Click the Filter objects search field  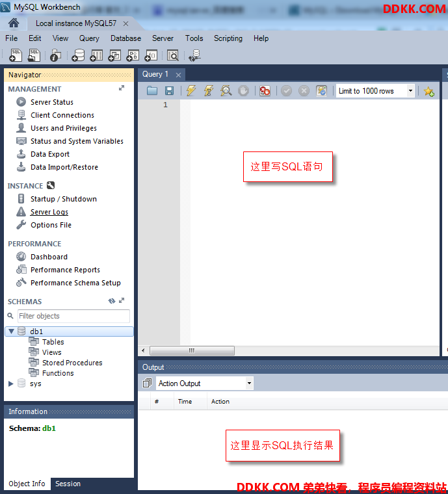tap(73, 316)
